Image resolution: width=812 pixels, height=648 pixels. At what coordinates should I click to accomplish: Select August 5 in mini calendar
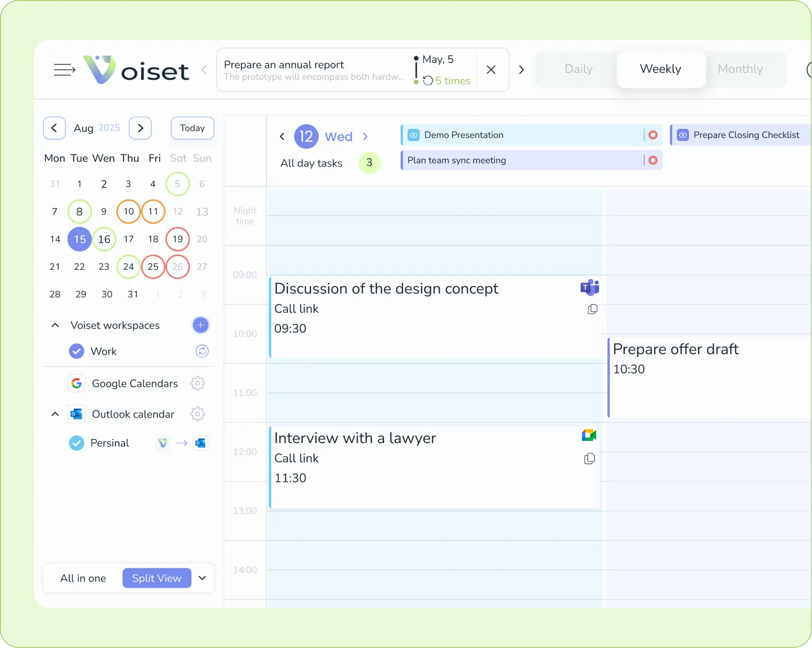(178, 184)
